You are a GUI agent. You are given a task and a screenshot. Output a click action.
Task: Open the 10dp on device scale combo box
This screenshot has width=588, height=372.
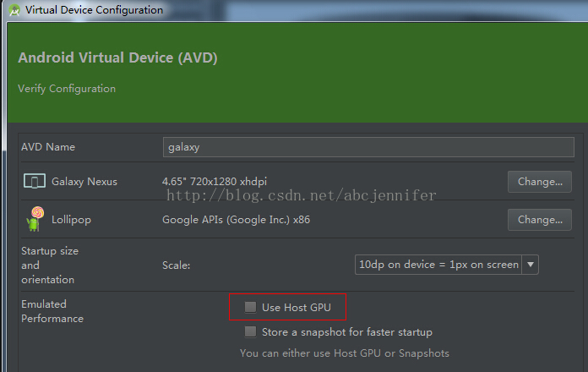447,265
